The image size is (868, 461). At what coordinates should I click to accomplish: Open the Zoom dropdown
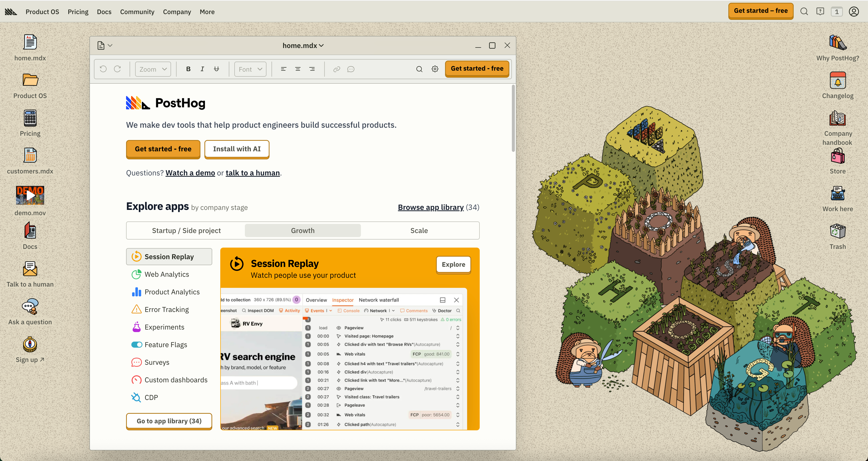153,69
